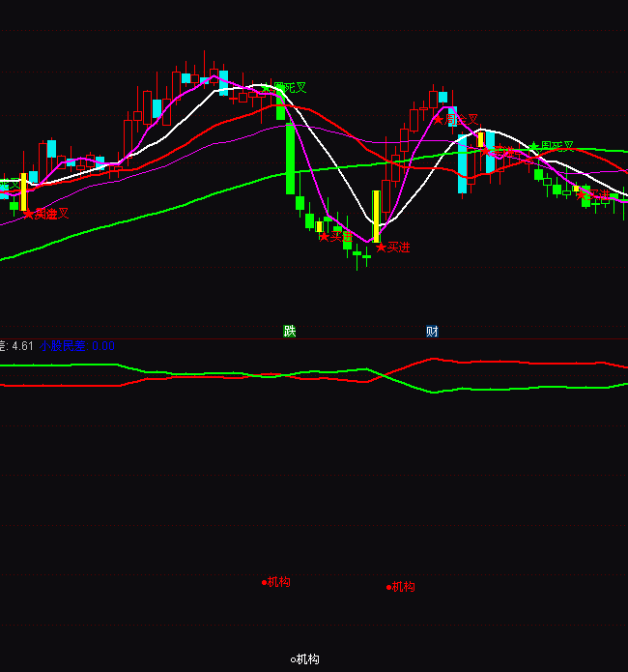Viewport: 628px width, 672px height.
Task: Select the red star 周金叉 at far left
Action: click(47, 214)
